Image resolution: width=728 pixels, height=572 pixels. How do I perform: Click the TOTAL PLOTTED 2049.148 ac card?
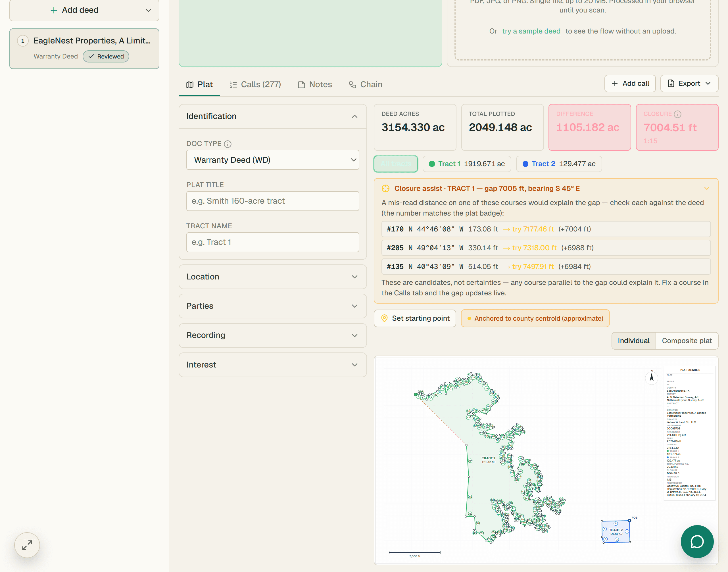[502, 127]
